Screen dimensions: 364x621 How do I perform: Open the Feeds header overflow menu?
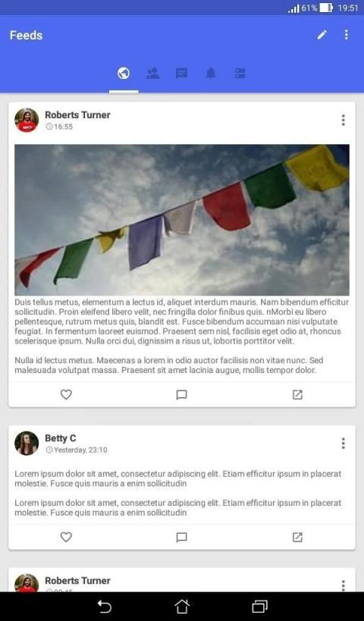pyautogui.click(x=346, y=35)
